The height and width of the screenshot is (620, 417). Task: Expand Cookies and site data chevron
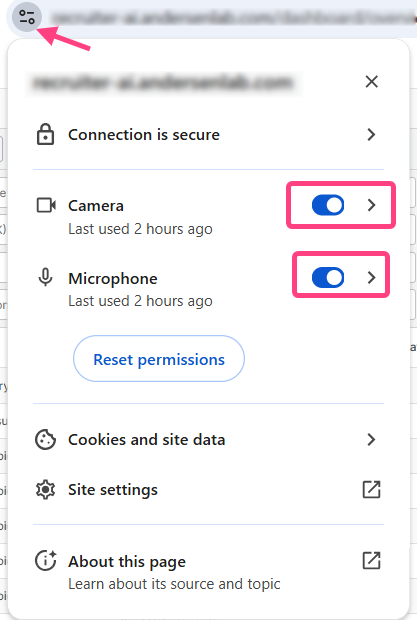(x=371, y=439)
